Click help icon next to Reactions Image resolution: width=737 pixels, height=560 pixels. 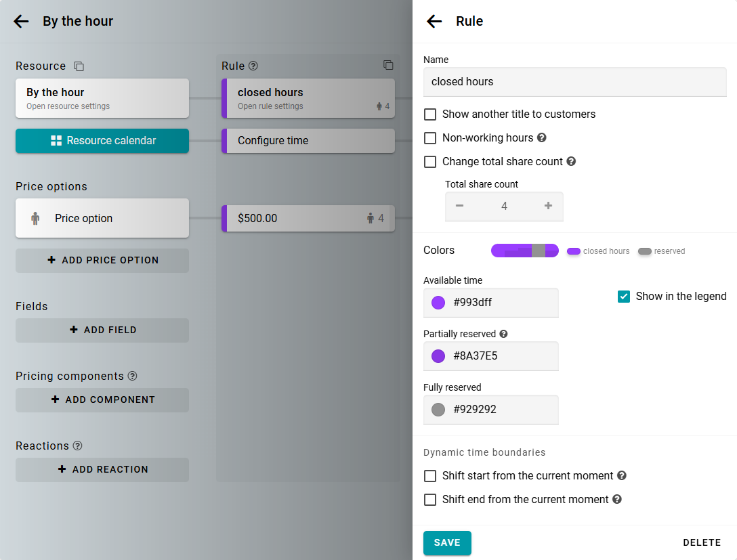[78, 446]
